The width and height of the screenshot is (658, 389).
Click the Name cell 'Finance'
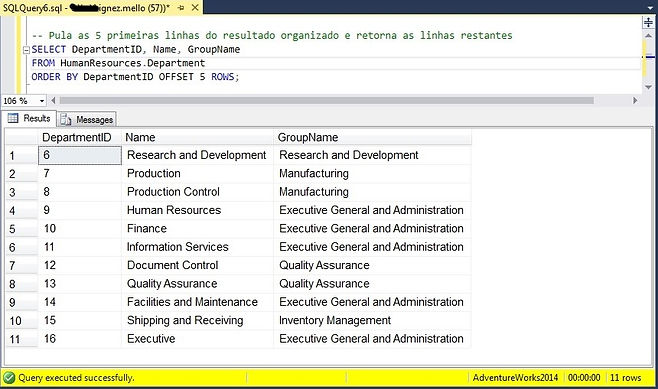(x=197, y=229)
